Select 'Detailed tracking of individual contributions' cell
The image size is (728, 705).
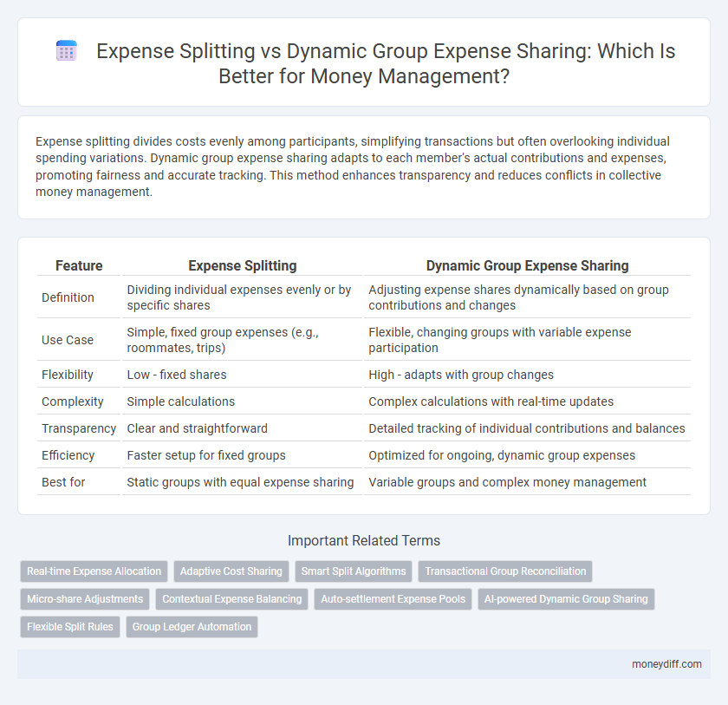pos(528,428)
